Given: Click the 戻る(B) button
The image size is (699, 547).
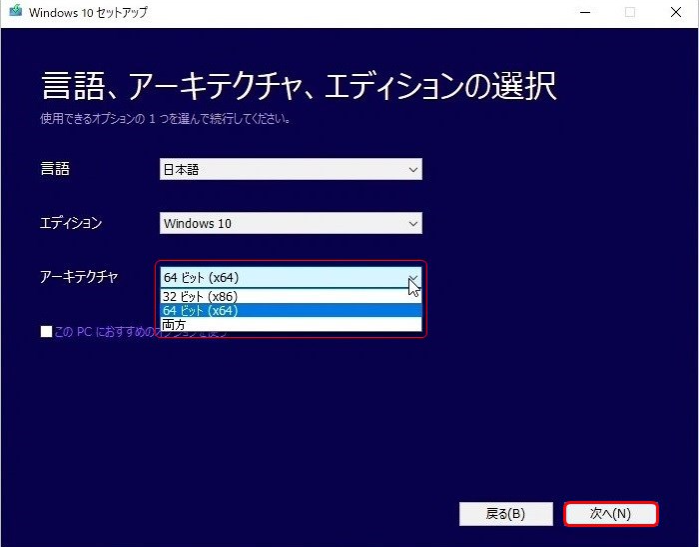Looking at the screenshot, I should 506,514.
